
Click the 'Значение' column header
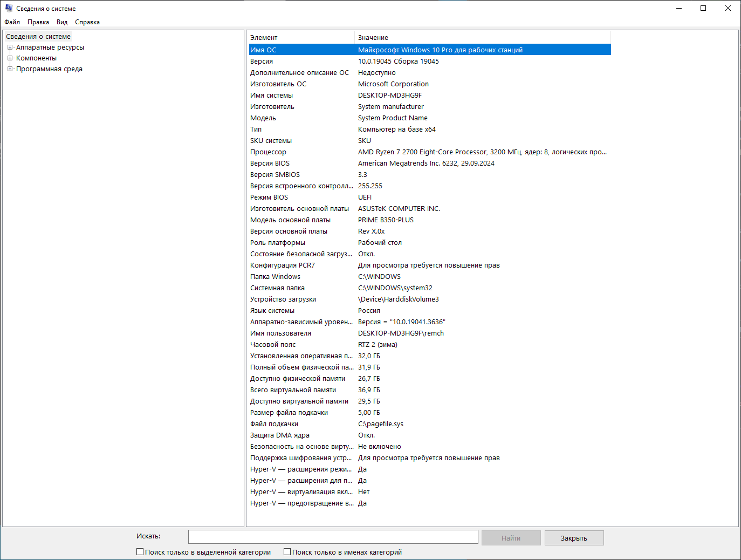coord(483,38)
